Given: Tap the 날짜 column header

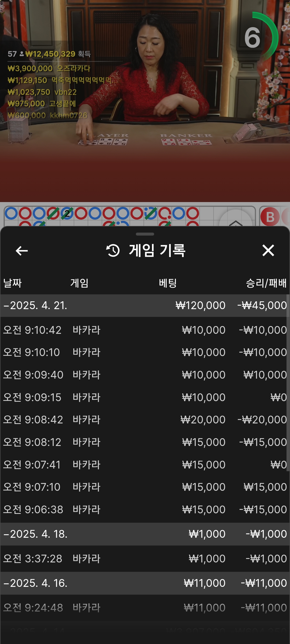Looking at the screenshot, I should point(12,283).
